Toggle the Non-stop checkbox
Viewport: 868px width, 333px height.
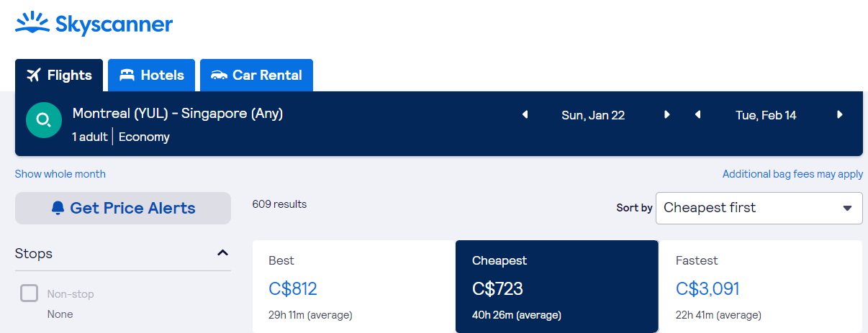tap(30, 293)
